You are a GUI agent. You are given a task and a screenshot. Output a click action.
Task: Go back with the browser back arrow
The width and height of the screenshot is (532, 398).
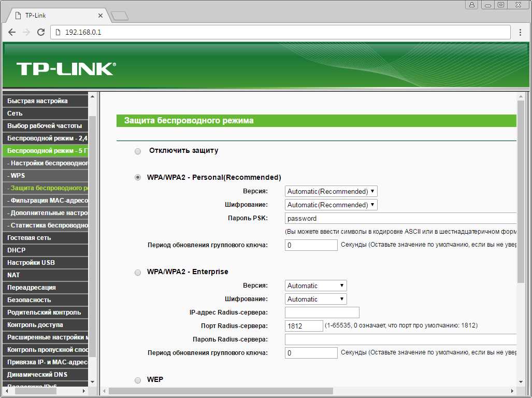pyautogui.click(x=12, y=32)
